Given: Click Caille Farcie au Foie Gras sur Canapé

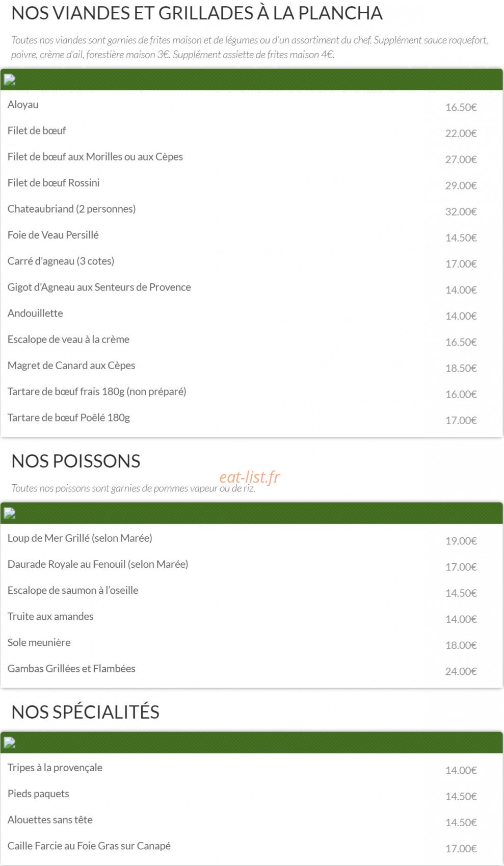Looking at the screenshot, I should click(x=89, y=846).
